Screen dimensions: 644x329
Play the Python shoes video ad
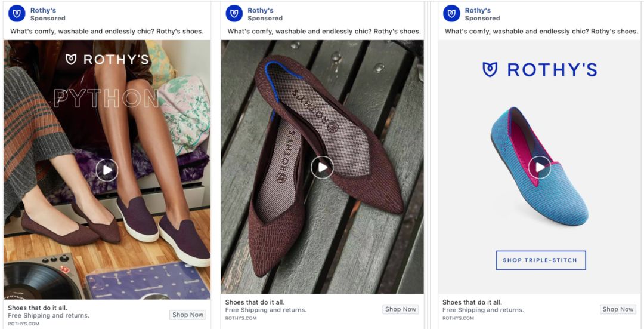click(x=107, y=170)
